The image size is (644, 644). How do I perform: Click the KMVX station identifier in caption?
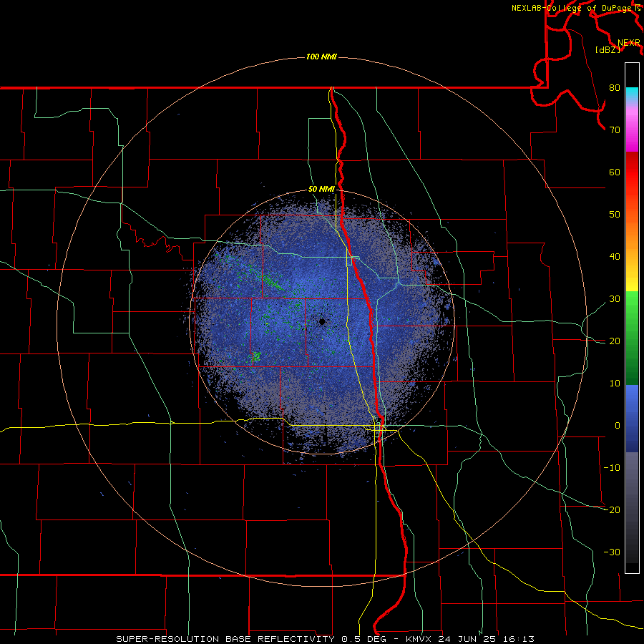click(420, 639)
